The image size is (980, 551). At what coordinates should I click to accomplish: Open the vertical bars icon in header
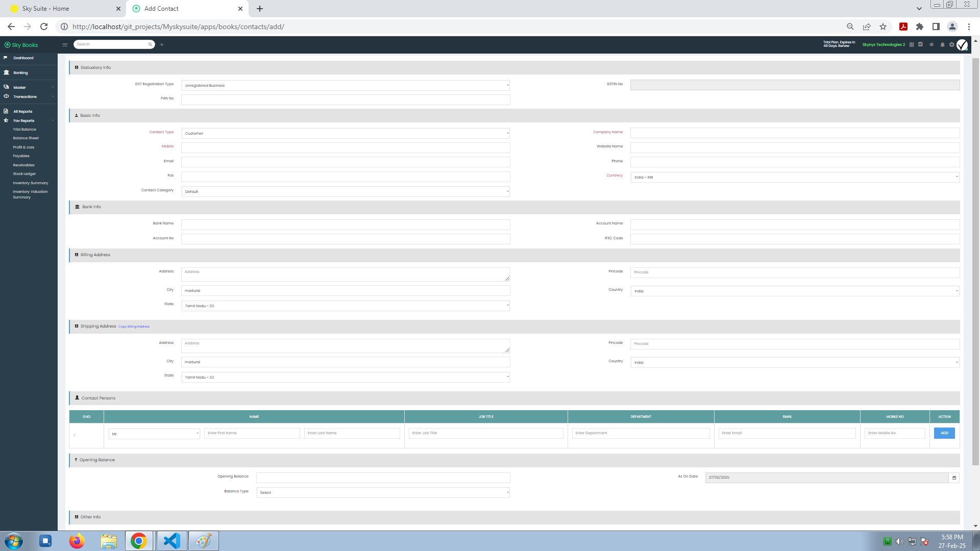coord(912,44)
